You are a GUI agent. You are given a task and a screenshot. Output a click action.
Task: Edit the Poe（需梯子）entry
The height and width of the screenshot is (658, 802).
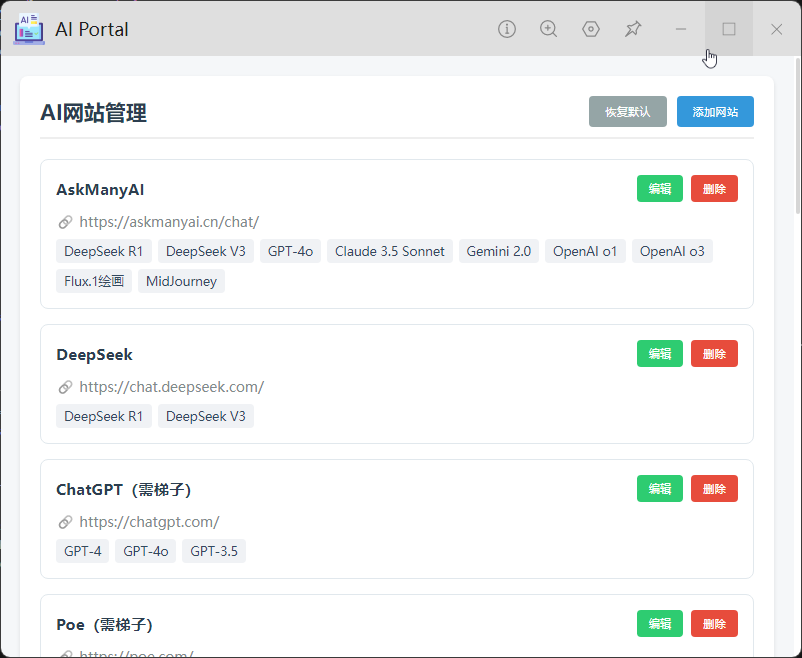coord(660,624)
